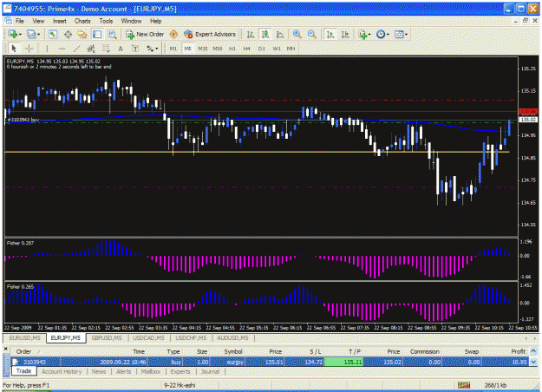The height and width of the screenshot is (392, 542).
Task: Open the Account History terminal tab
Action: [62, 371]
